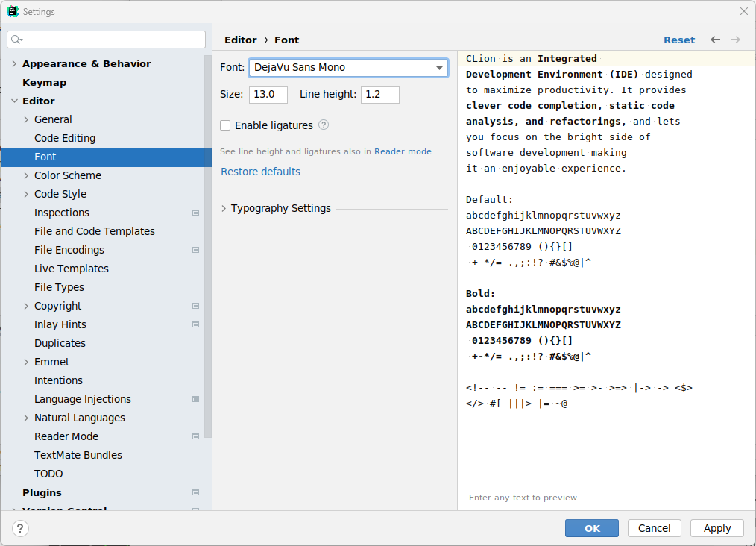Image resolution: width=756 pixels, height=546 pixels.
Task: Click Editor in the breadcrumb
Action: click(x=241, y=40)
